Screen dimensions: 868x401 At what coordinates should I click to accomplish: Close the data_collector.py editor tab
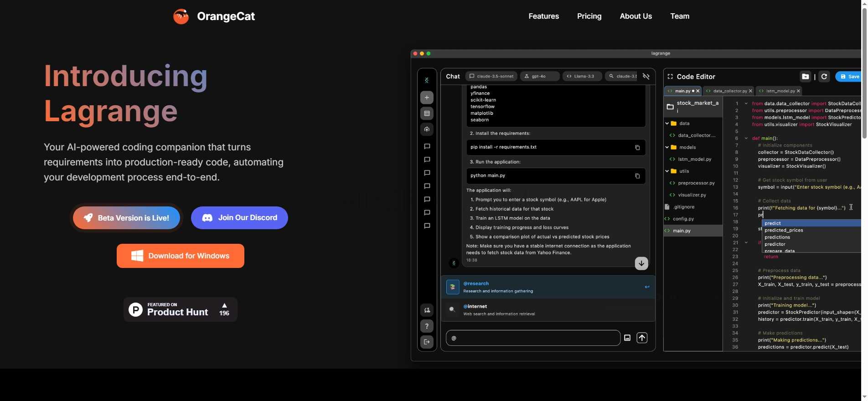click(750, 91)
